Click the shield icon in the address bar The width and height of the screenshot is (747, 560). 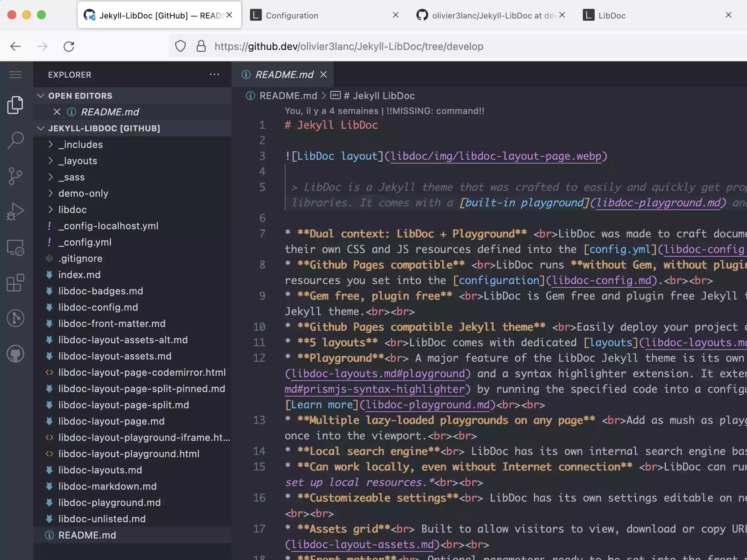[x=180, y=46]
